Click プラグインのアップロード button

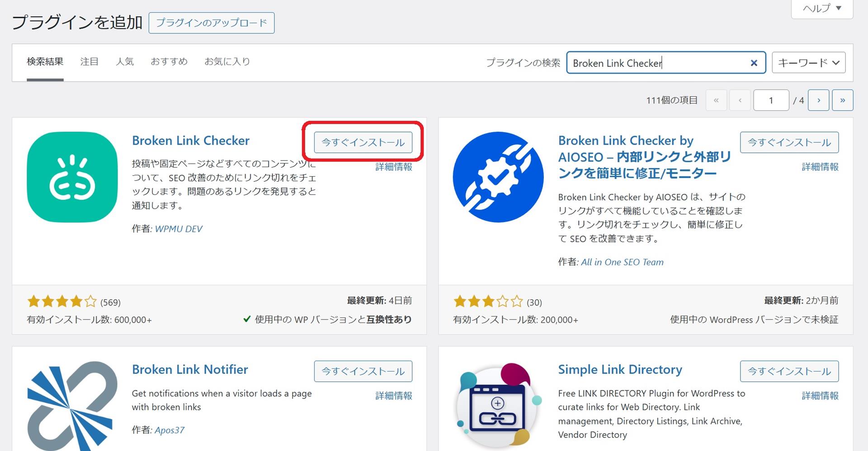coord(211,23)
